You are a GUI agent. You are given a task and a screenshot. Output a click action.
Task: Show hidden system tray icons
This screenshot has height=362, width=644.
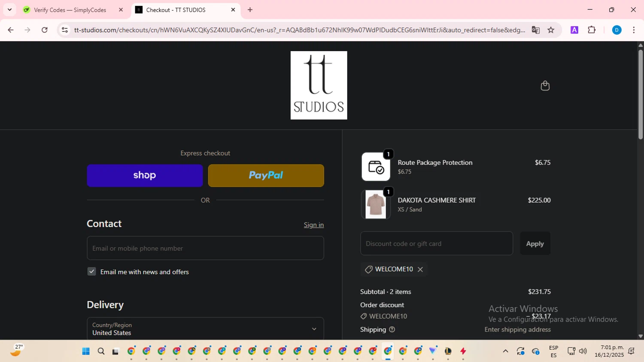pos(505,351)
